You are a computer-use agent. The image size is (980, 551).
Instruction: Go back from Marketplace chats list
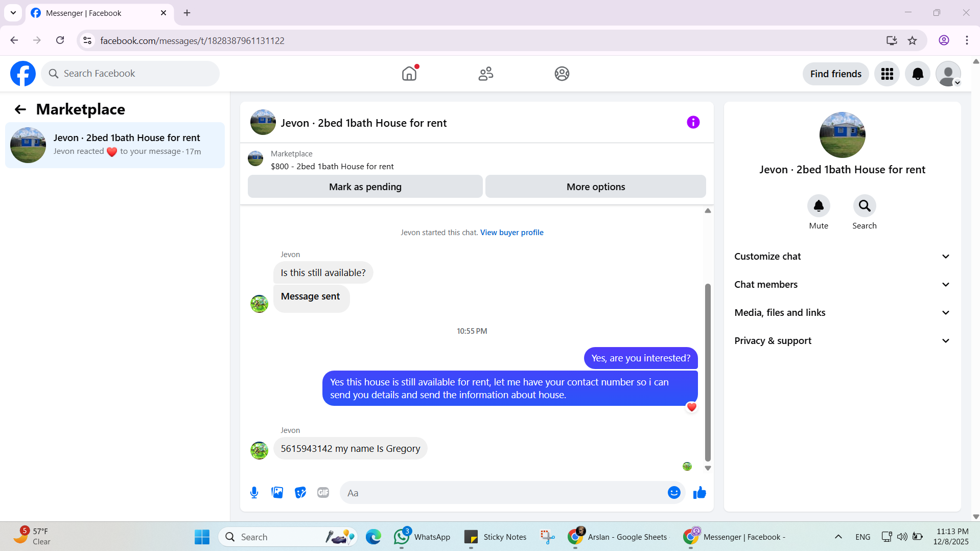20,109
